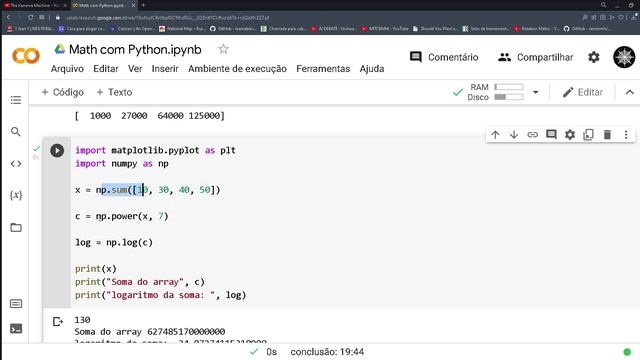Click the log = np.log(c) line
Image resolution: width=640 pixels, height=360 pixels.
coord(114,242)
